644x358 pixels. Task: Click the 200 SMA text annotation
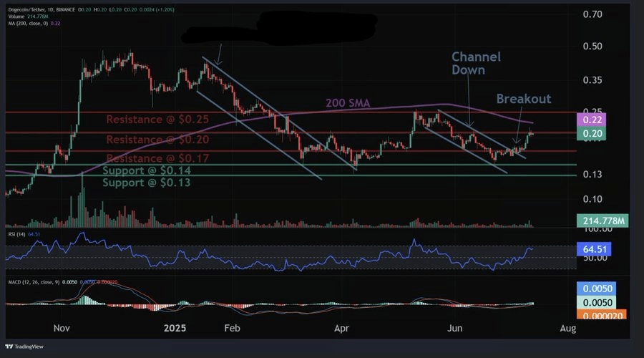tap(348, 103)
